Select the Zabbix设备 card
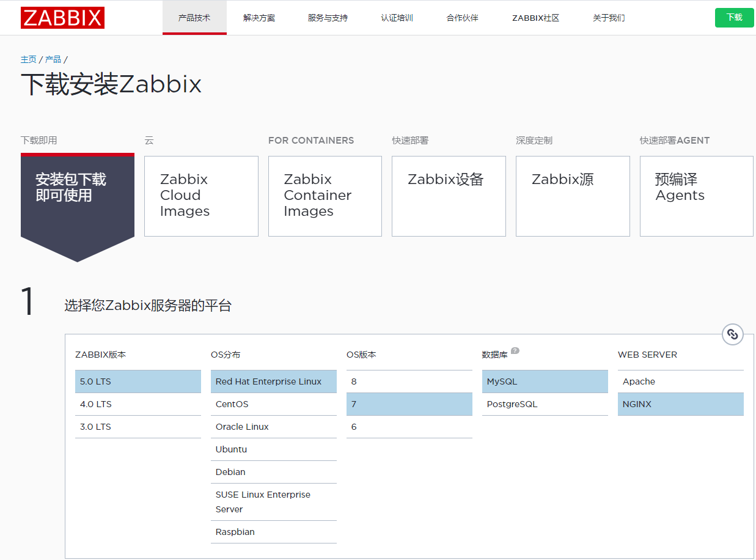This screenshot has width=756, height=560. [x=449, y=196]
